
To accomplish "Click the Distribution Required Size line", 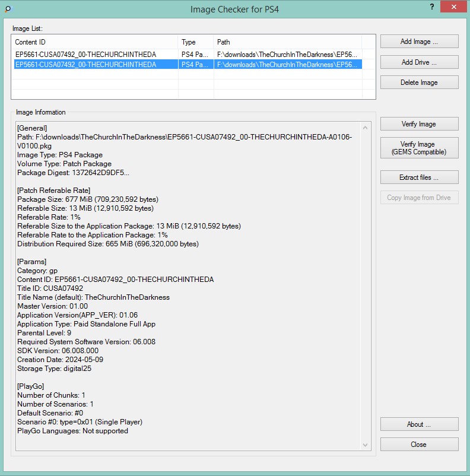I will pos(108,244).
